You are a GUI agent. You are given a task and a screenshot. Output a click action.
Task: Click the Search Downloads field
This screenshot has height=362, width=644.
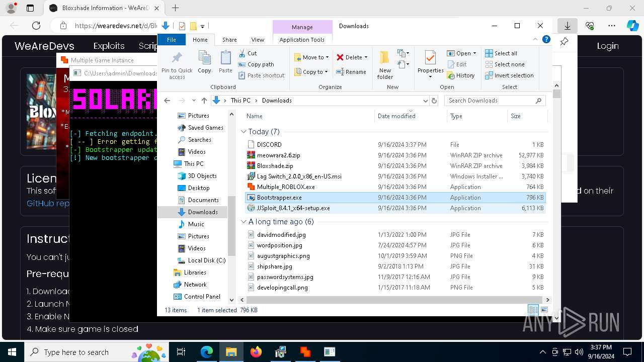pos(495,101)
